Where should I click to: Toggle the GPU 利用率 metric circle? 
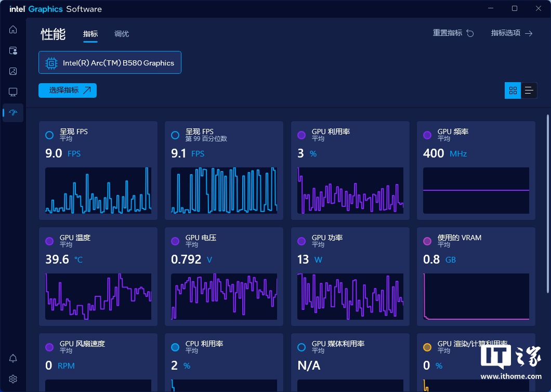pos(301,135)
